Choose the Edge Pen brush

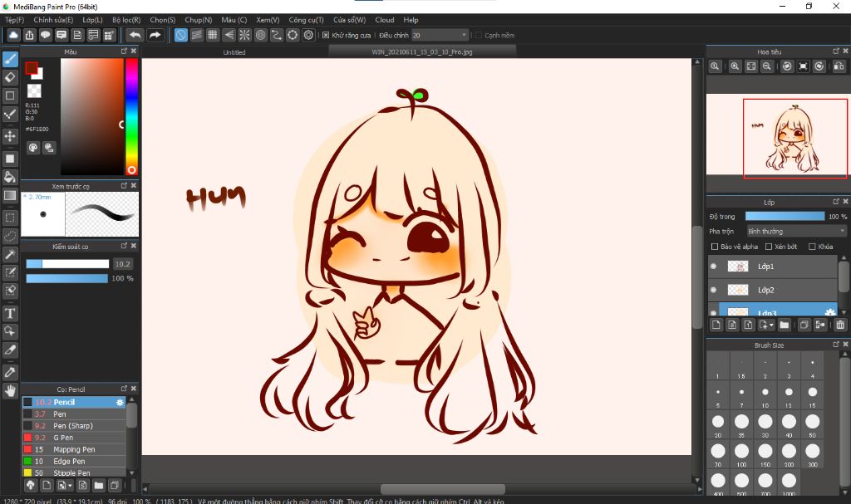74,461
